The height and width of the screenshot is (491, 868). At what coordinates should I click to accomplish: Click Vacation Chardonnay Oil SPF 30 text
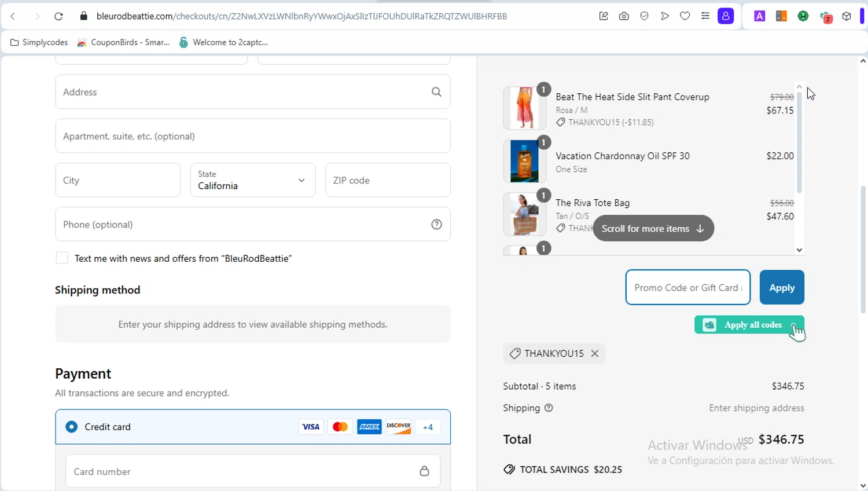pos(623,156)
